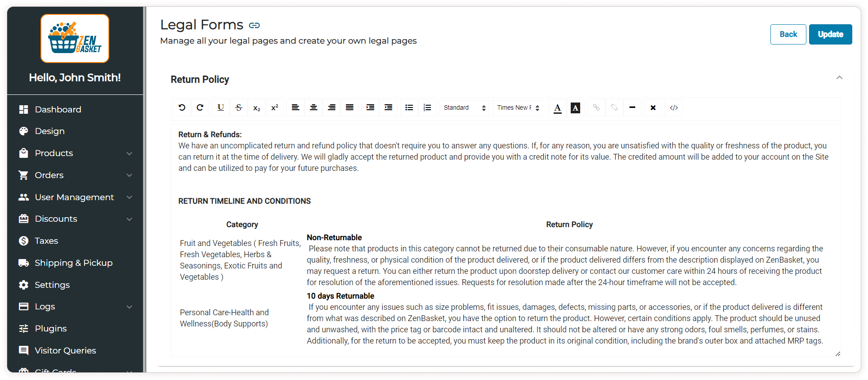Click the undo icon in editor toolbar
This screenshot has height=380, width=868.
click(x=182, y=107)
